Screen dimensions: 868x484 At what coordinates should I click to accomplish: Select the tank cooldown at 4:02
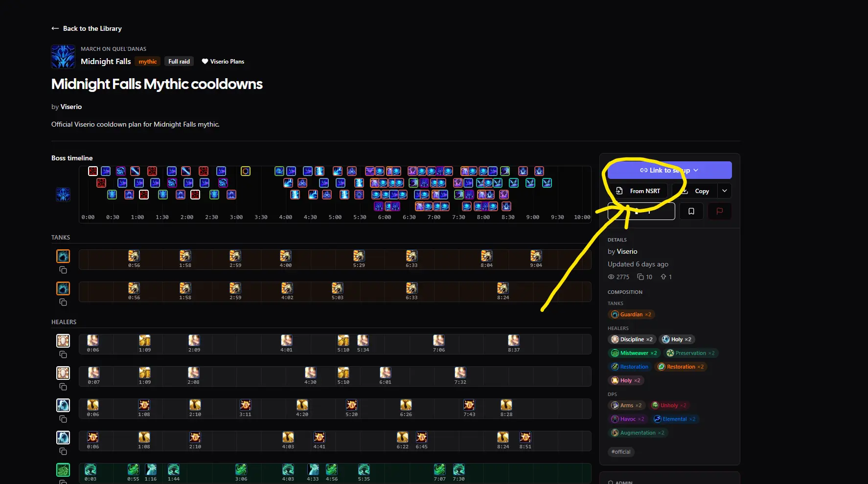click(x=287, y=288)
